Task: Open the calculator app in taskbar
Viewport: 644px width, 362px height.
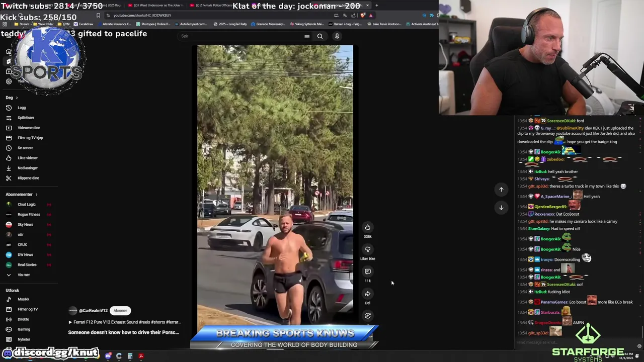Action: [x=130, y=356]
